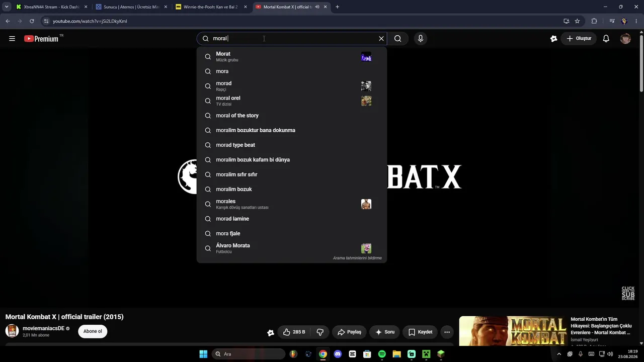Select 'moralim bozuktur bana dokunma' suggestion

point(292,130)
